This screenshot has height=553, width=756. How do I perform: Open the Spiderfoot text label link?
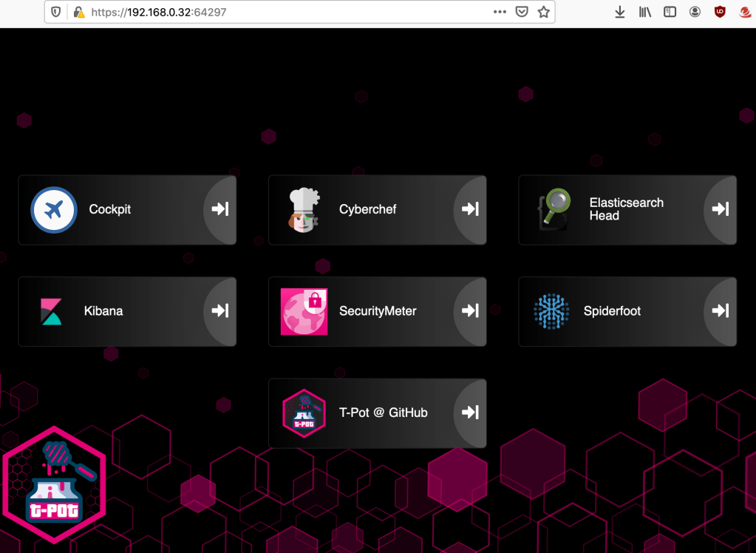coord(612,311)
